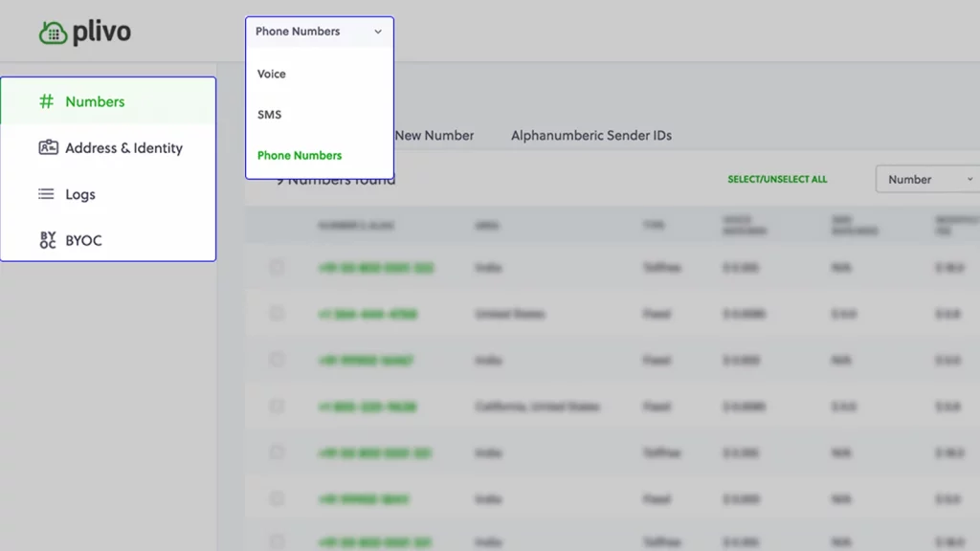This screenshot has width=980, height=551.
Task: Choose SMS in the open dropdown
Action: (269, 114)
